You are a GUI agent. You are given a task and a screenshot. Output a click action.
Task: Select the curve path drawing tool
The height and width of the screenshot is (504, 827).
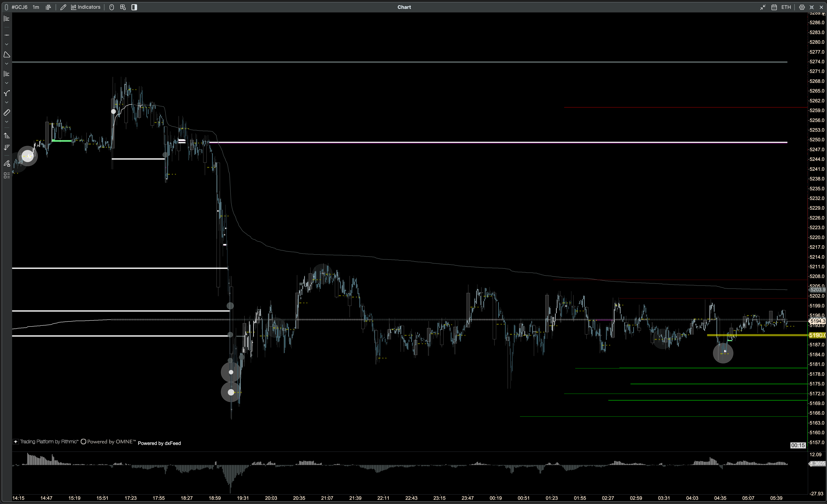tap(7, 93)
